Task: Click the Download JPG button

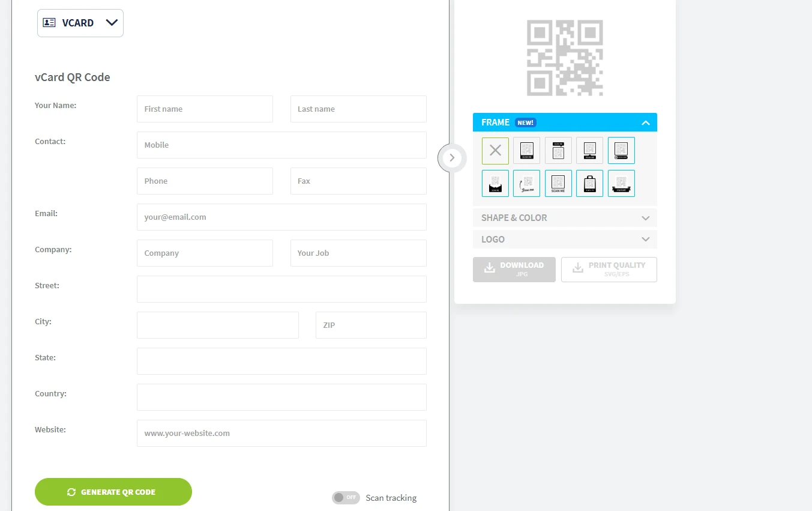Action: 514,270
